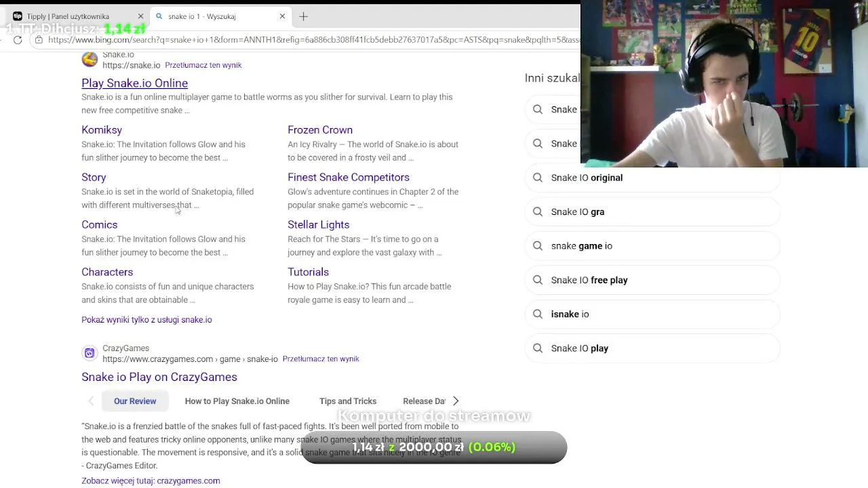
Task: Translate the snake.io result via Przetłumacz ten wynik
Action: click(203, 65)
